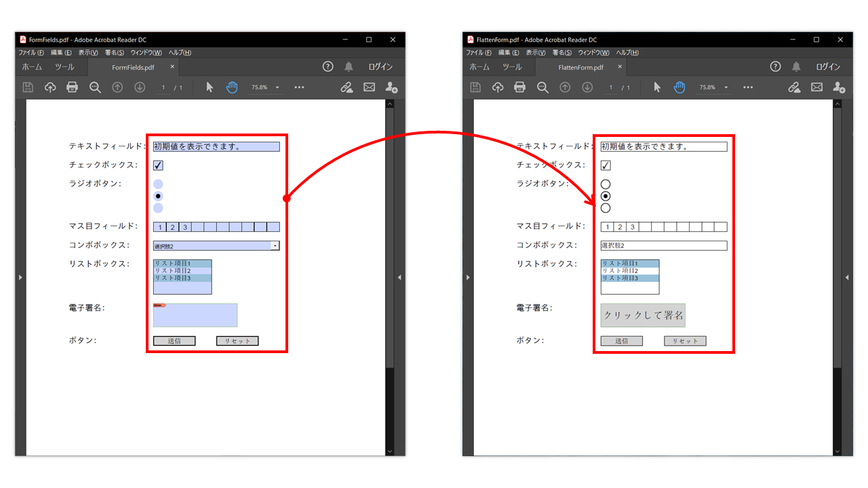This screenshot has width=868, height=488.
Task: Click email envelope icon in FlattenForm.pdf window
Action: click(816, 87)
